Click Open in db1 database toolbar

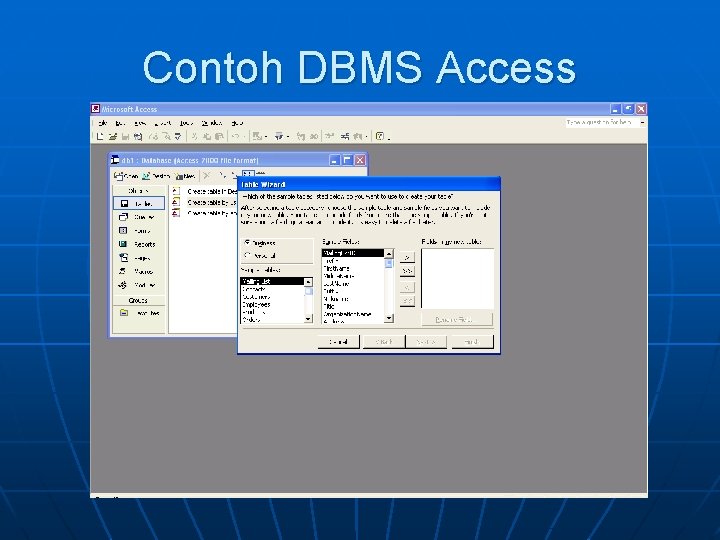126,176
